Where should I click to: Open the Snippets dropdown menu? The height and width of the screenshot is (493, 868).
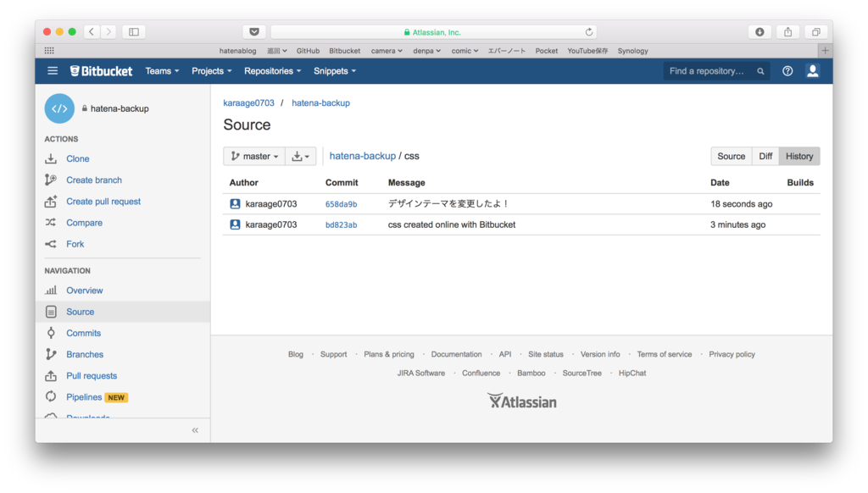tap(334, 71)
